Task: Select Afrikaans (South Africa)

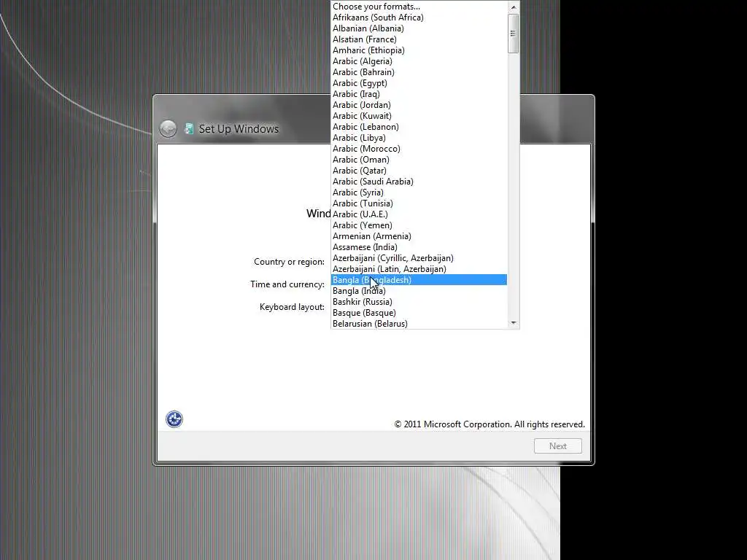Action: tap(419, 17)
